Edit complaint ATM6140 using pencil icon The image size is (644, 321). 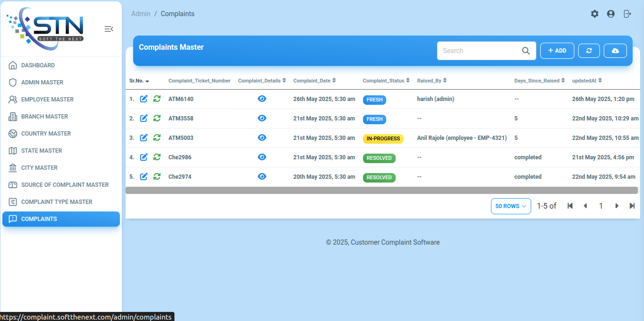144,99
